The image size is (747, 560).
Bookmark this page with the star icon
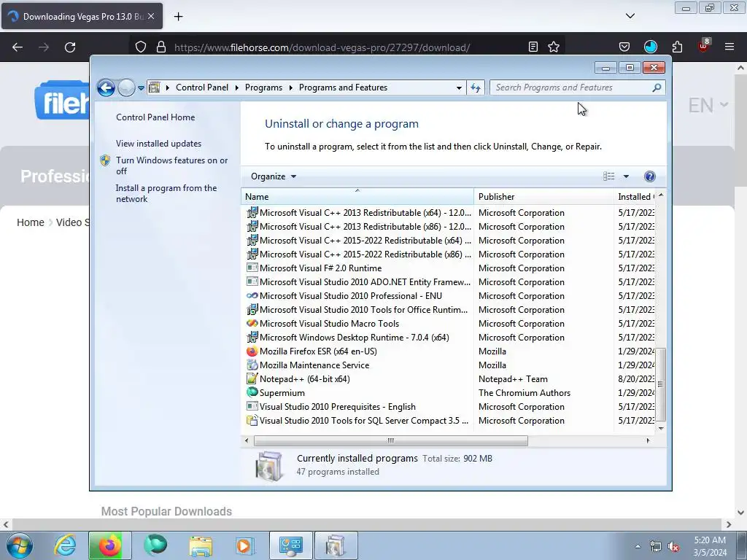coord(553,47)
